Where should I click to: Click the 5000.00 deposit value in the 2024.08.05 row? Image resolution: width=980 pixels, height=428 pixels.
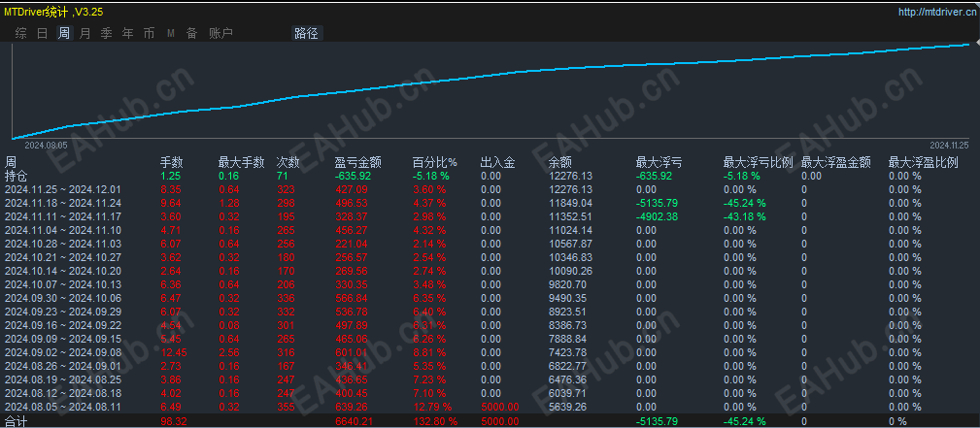point(499,407)
